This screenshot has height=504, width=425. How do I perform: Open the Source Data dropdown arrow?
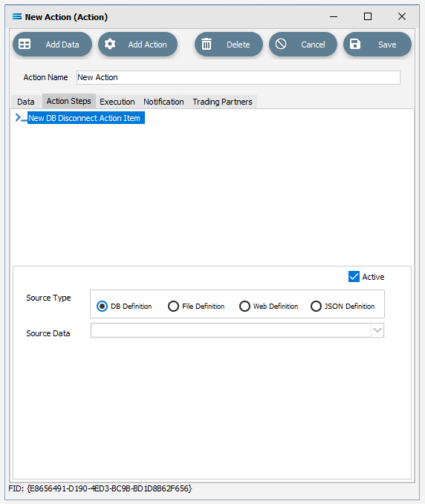pyautogui.click(x=377, y=330)
